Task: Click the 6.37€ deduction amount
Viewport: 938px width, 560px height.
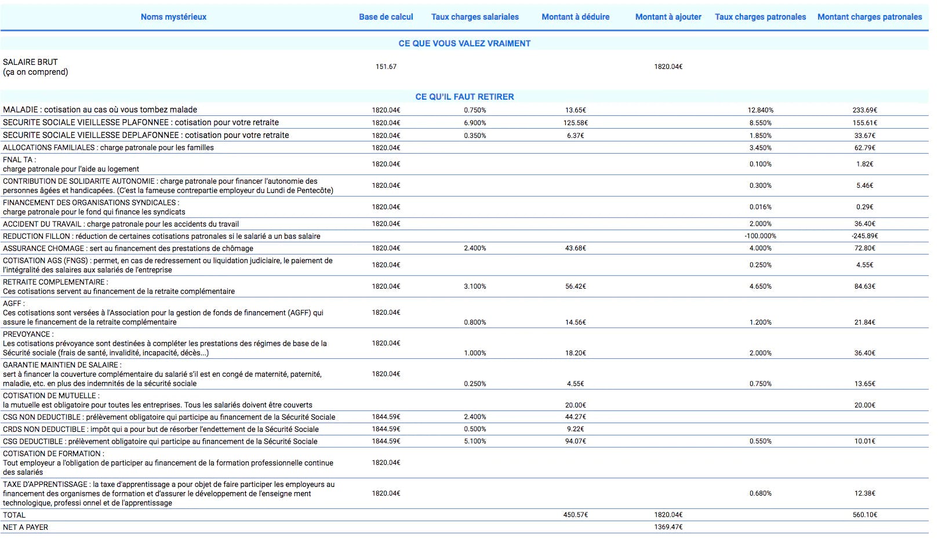Action: (576, 136)
